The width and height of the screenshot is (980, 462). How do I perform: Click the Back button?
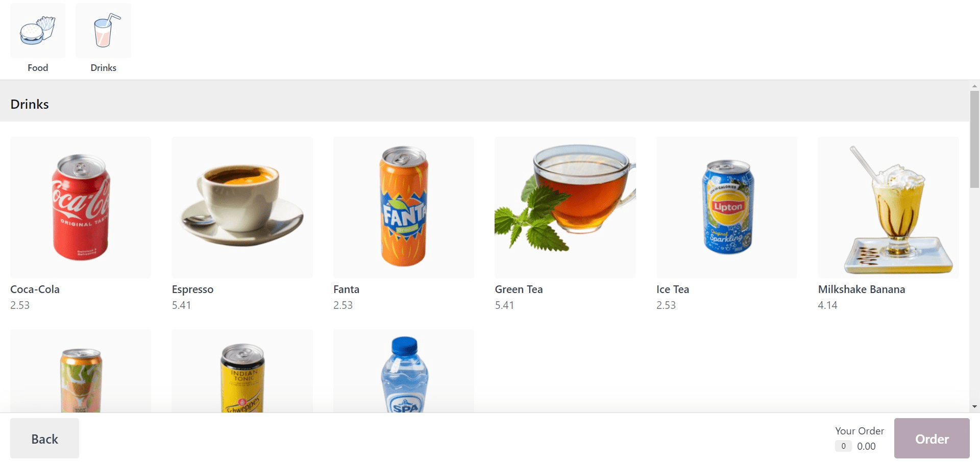pos(45,439)
